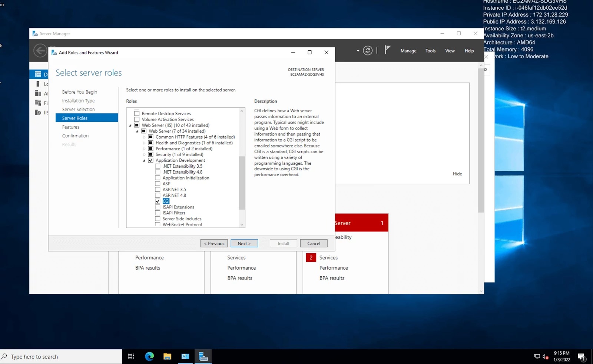This screenshot has width=593, height=364.
Task: Toggle the Application Development checkbox
Action: pos(151,160)
